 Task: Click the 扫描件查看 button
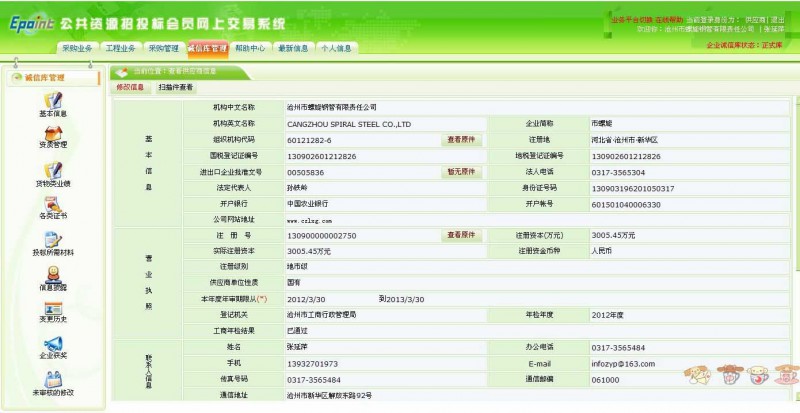[176, 88]
